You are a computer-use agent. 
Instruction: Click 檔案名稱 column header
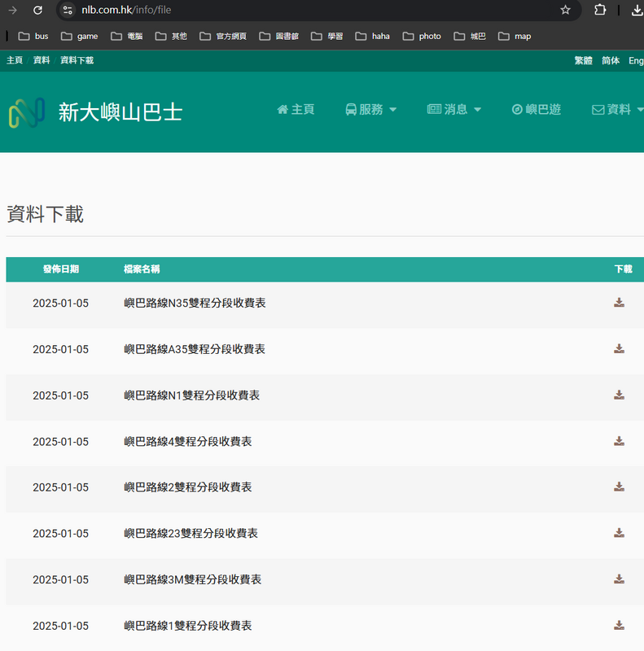click(142, 269)
